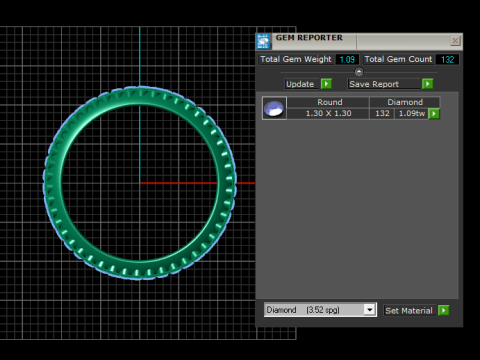Click the green arrow next to Update
Image resolution: width=480 pixels, height=360 pixels.
point(326,84)
